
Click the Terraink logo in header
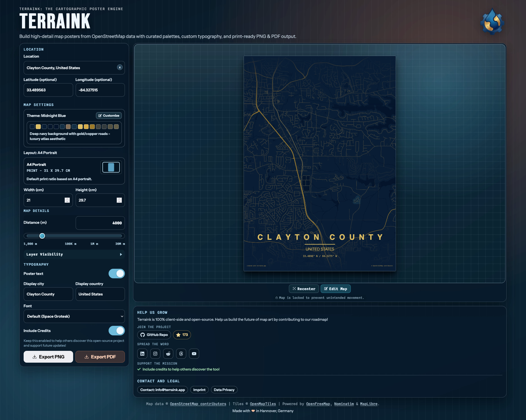[x=492, y=22]
